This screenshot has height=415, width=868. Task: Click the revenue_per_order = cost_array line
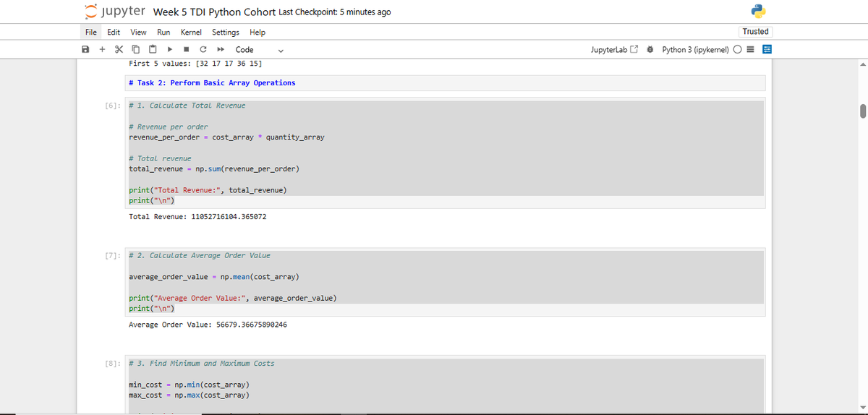(x=226, y=137)
